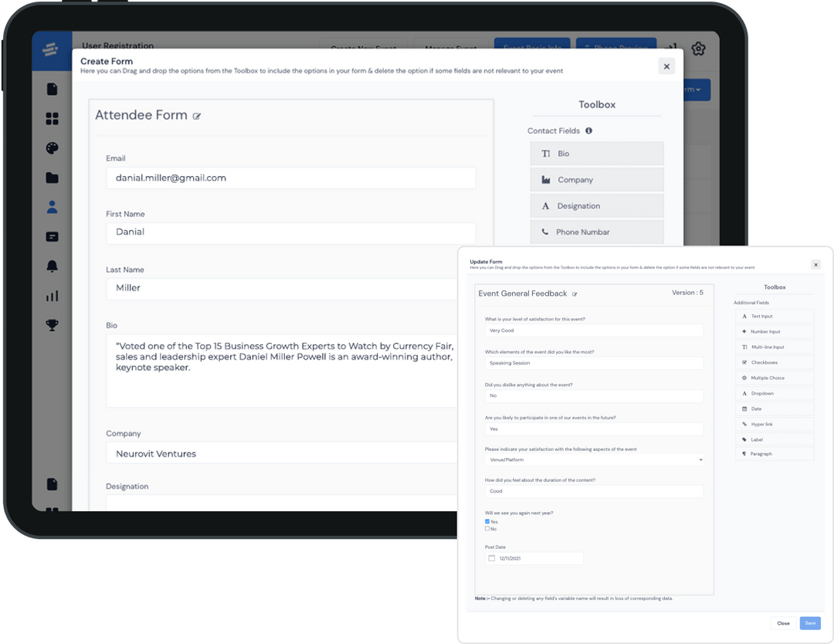The width and height of the screenshot is (834, 644).
Task: Select Label item in Update Form toolbox
Action: tap(775, 440)
